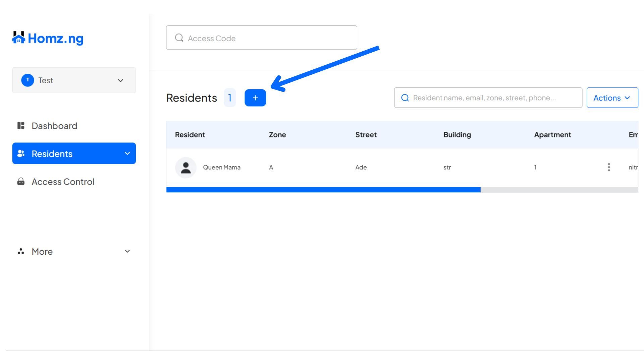The height and width of the screenshot is (362, 644).
Task: Go to Dashboard in the sidebar
Action: (54, 126)
